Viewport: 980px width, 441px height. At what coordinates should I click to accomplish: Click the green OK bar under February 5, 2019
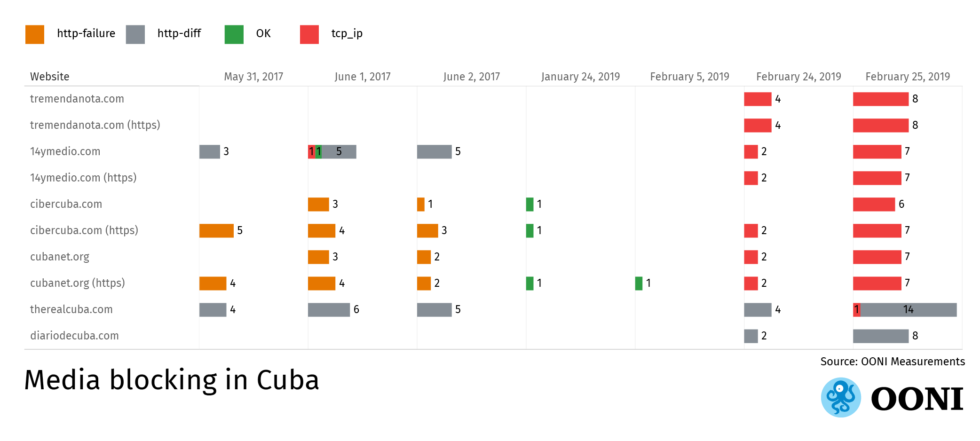(x=639, y=283)
